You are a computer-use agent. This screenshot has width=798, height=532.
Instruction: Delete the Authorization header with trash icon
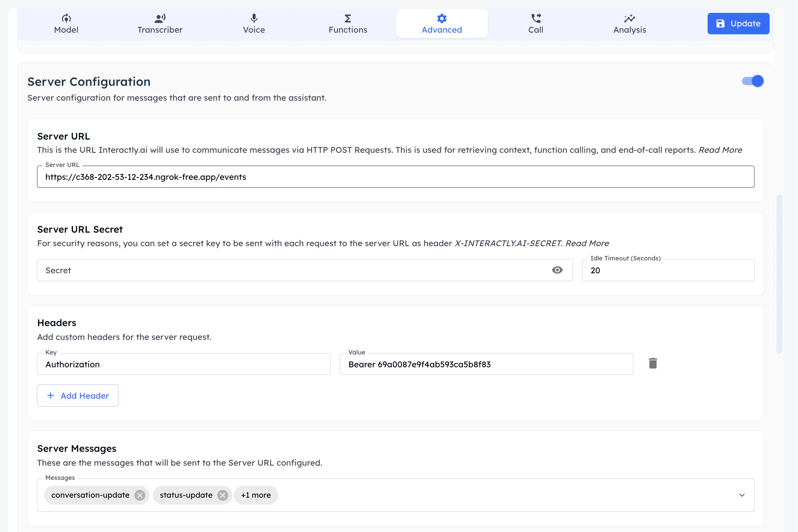[x=653, y=363]
